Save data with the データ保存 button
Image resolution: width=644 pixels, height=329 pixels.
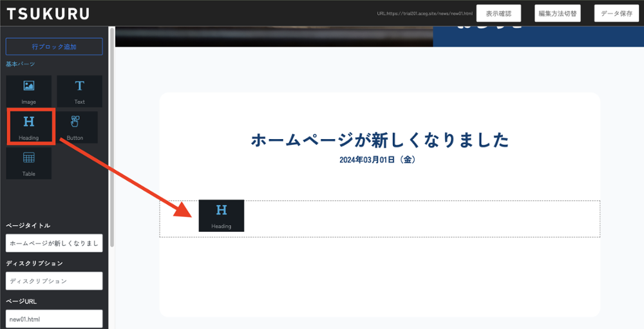[x=616, y=14]
